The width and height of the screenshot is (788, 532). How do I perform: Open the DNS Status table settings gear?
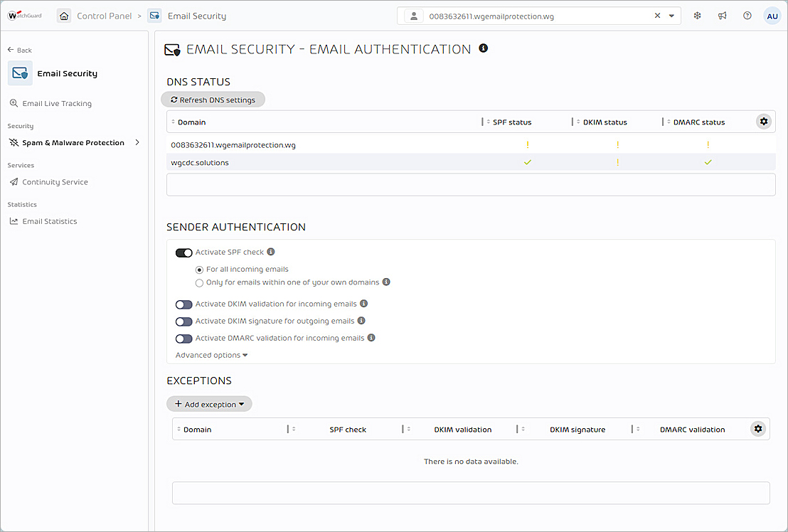764,121
